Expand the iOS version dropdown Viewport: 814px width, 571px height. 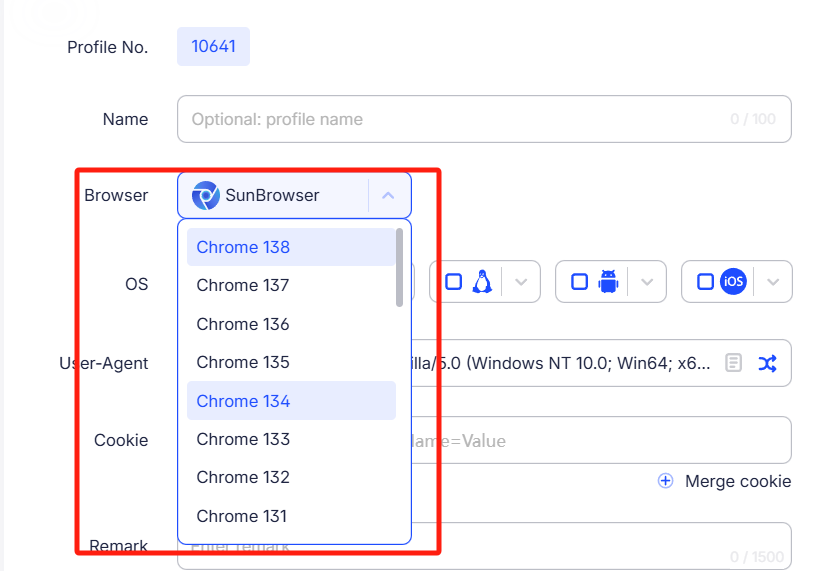(x=773, y=282)
